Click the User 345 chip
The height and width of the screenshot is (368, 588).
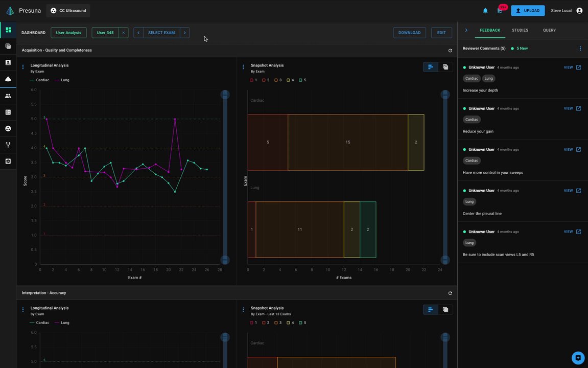[105, 33]
